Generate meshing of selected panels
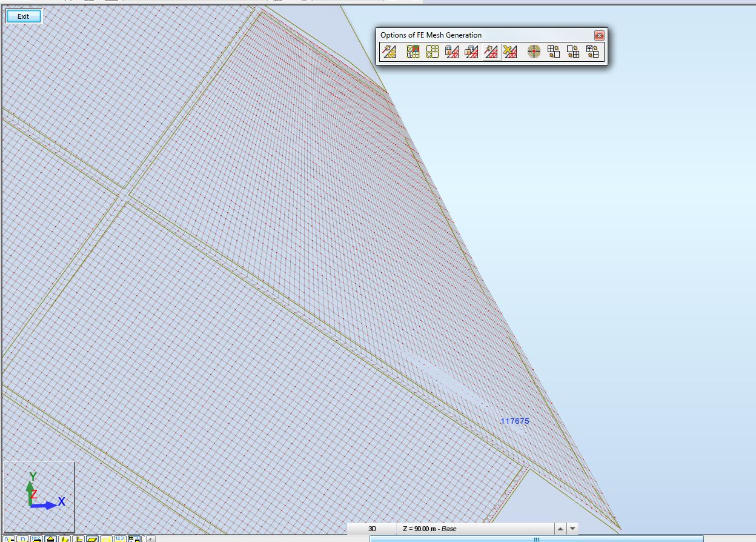The width and height of the screenshot is (756, 542). [491, 52]
